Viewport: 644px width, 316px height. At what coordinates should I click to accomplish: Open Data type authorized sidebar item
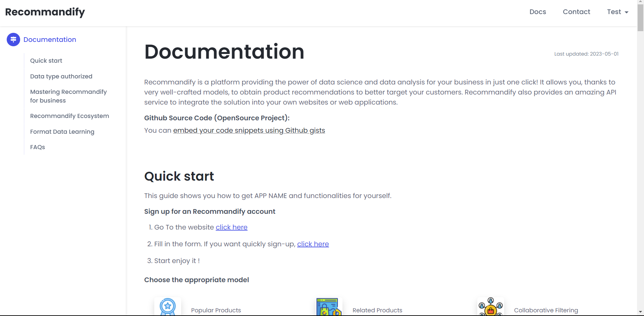(x=61, y=76)
